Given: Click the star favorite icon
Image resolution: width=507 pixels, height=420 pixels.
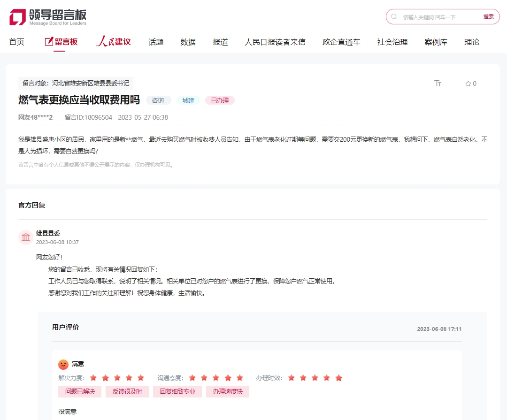Looking at the screenshot, I should tap(468, 84).
